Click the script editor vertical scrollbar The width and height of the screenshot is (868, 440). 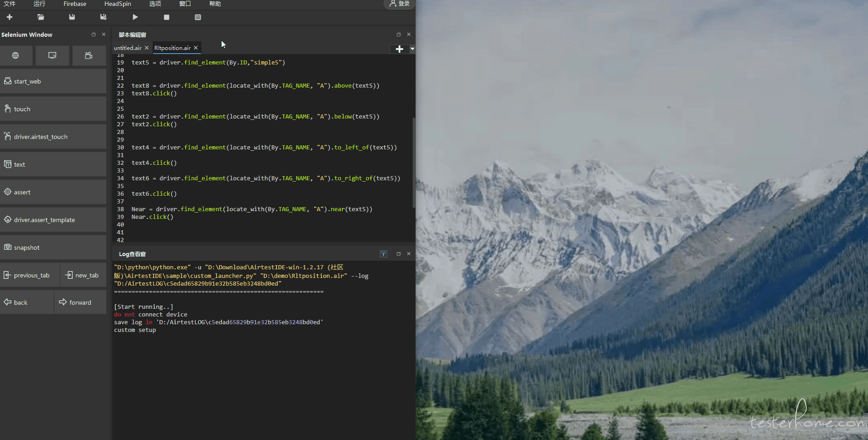click(x=414, y=163)
